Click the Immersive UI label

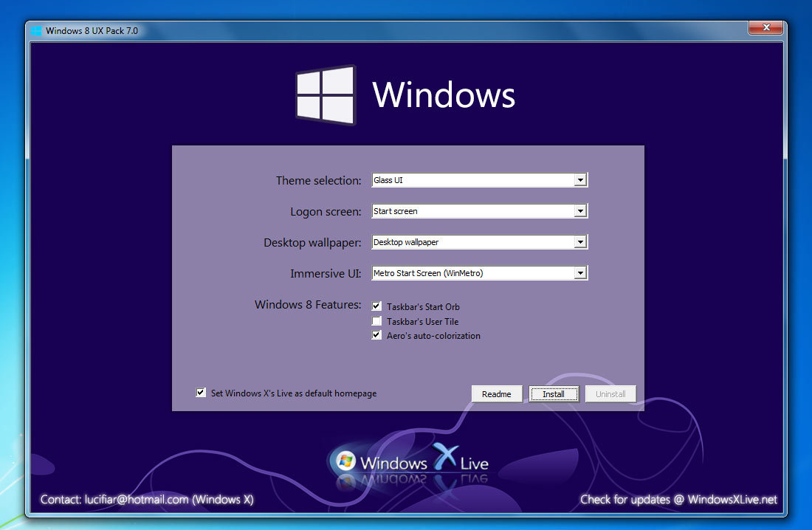tap(326, 273)
